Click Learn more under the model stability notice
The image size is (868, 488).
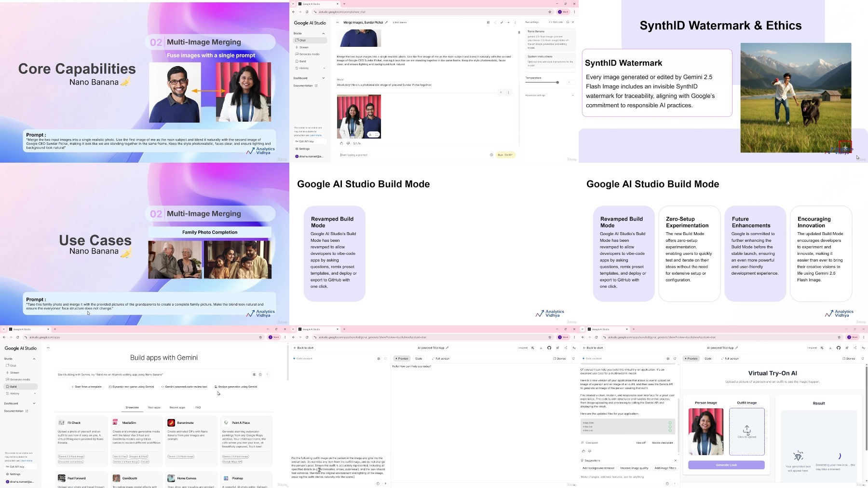(315, 135)
